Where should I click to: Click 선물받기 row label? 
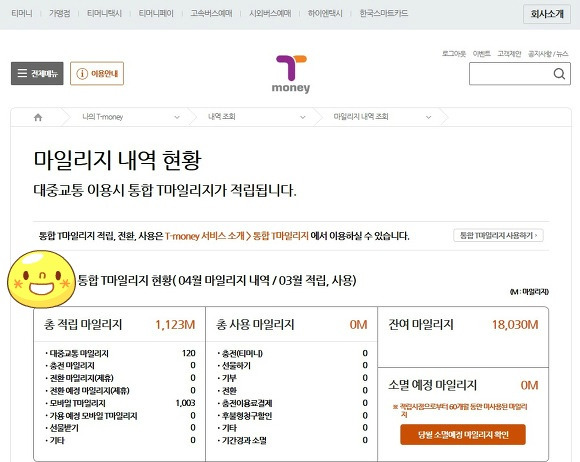tap(64, 428)
